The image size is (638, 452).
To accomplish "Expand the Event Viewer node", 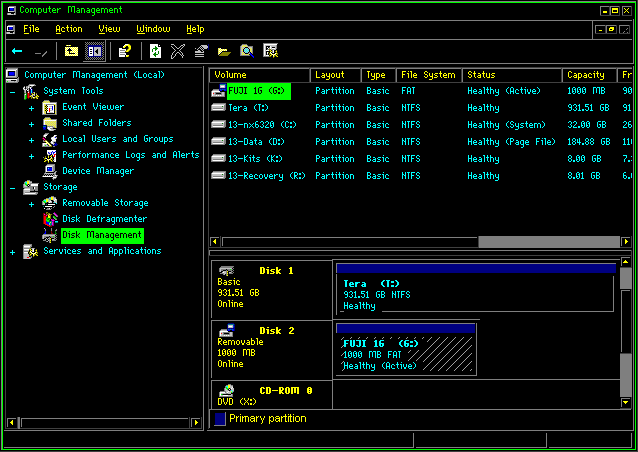I will pos(32,107).
